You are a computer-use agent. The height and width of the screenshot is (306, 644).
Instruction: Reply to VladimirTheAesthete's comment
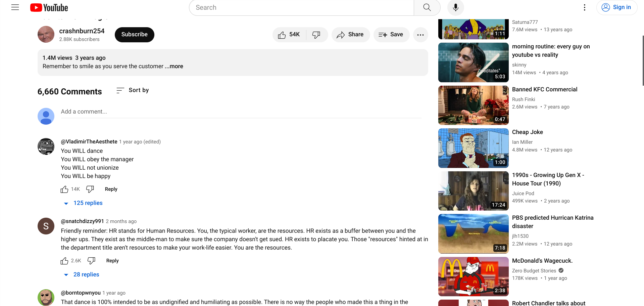pyautogui.click(x=111, y=189)
